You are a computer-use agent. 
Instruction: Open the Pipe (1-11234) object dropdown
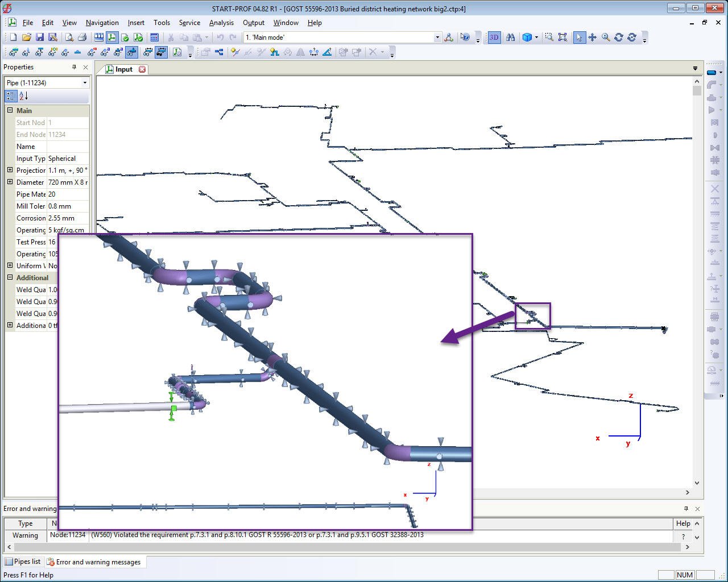pyautogui.click(x=85, y=83)
